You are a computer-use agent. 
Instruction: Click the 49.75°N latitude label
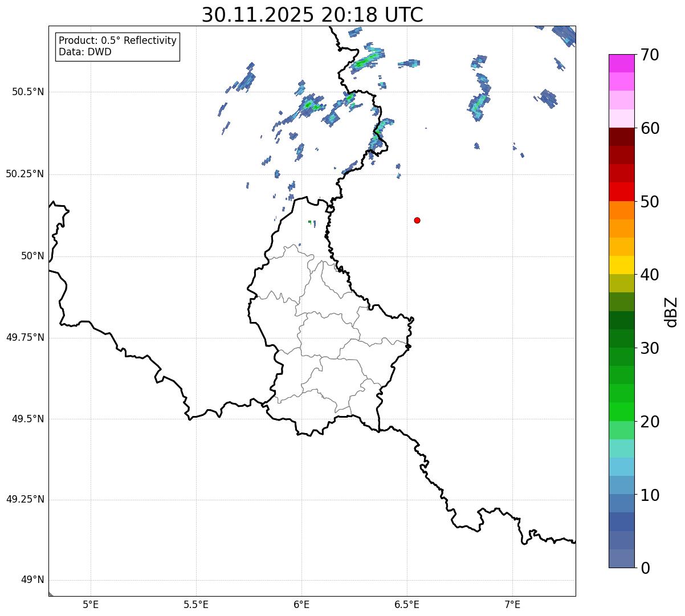[25, 337]
